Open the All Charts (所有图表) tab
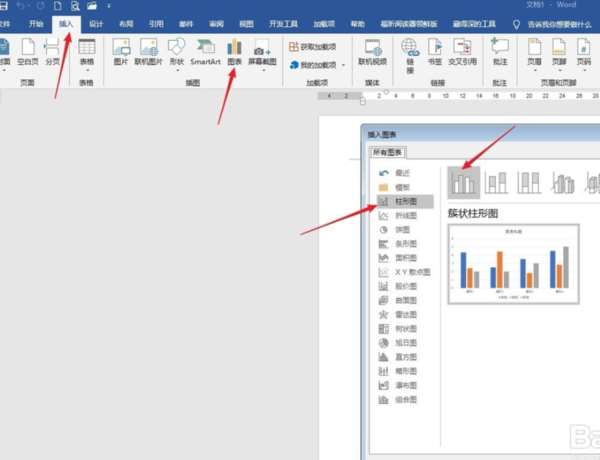This screenshot has height=460, width=600. pos(387,152)
